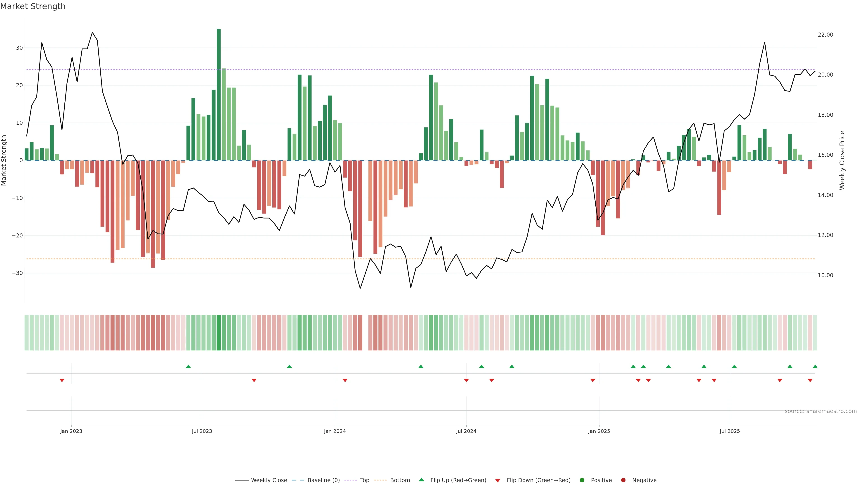Click the green Positive legend circle
Image resolution: width=868 pixels, height=488 pixels.
point(582,480)
